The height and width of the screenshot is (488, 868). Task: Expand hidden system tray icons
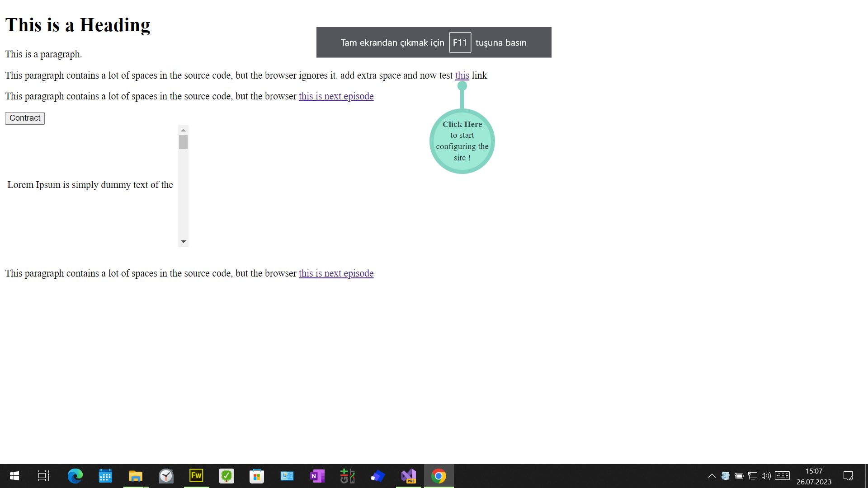[x=712, y=476]
